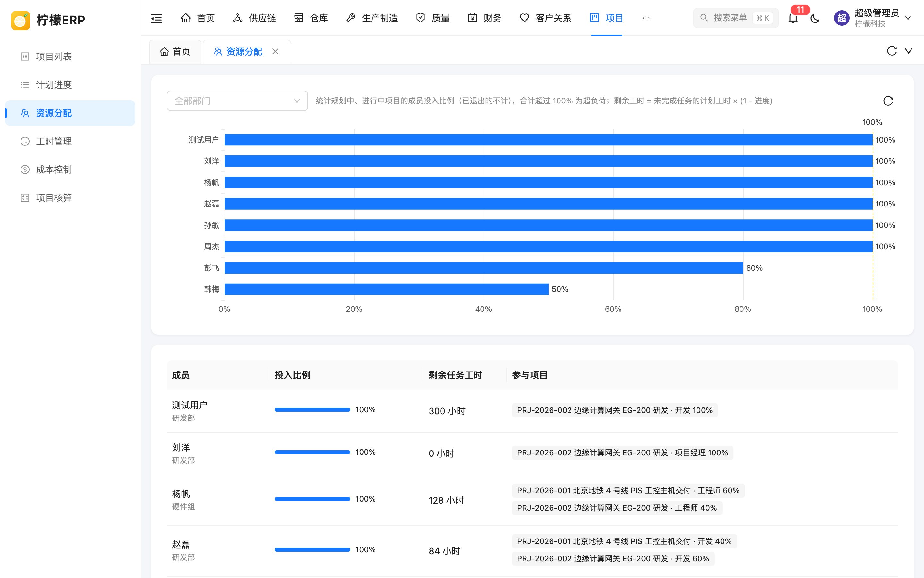Select 资源分配 sidebar item

70,113
